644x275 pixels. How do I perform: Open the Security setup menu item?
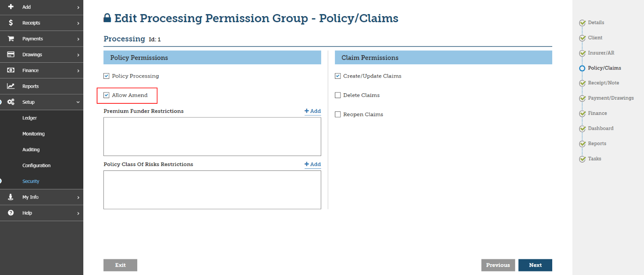click(x=31, y=181)
